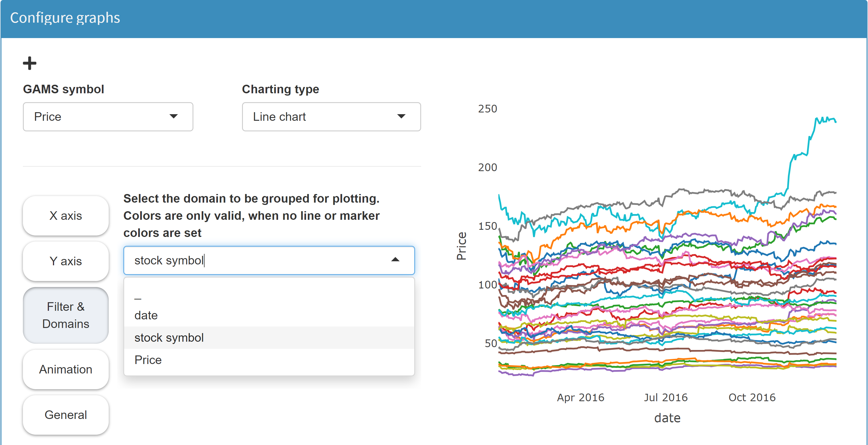Open the General settings panel

click(65, 415)
